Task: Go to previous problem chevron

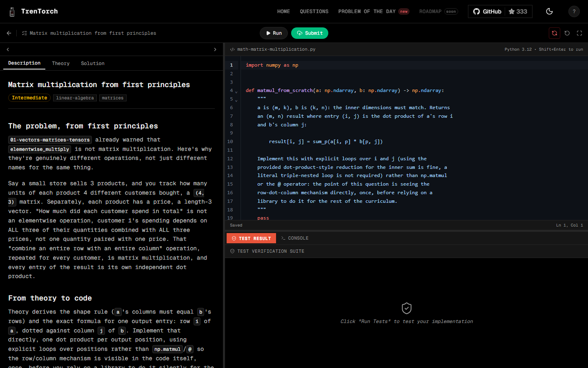Action: click(x=8, y=49)
